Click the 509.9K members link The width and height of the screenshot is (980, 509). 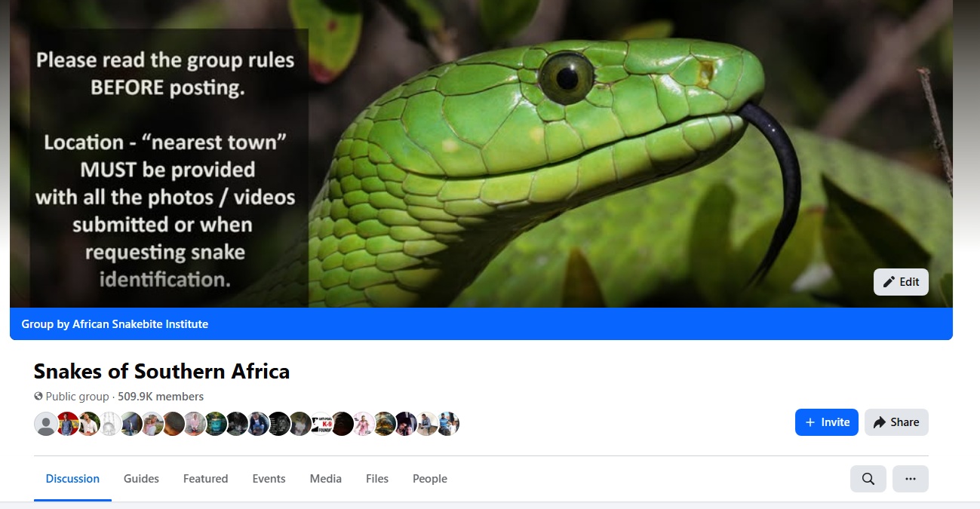click(161, 397)
